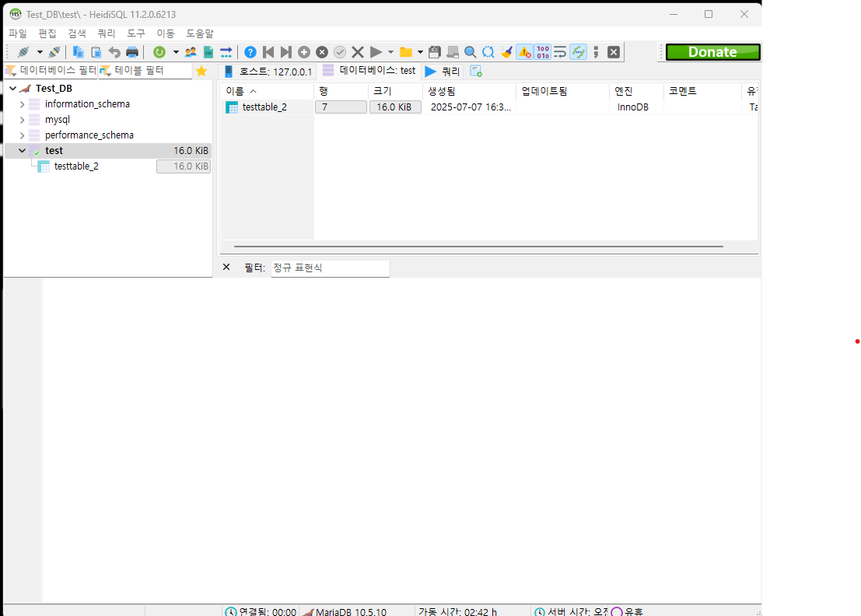861x616 pixels.
Task: Click the disconnect plug icon
Action: (54, 52)
